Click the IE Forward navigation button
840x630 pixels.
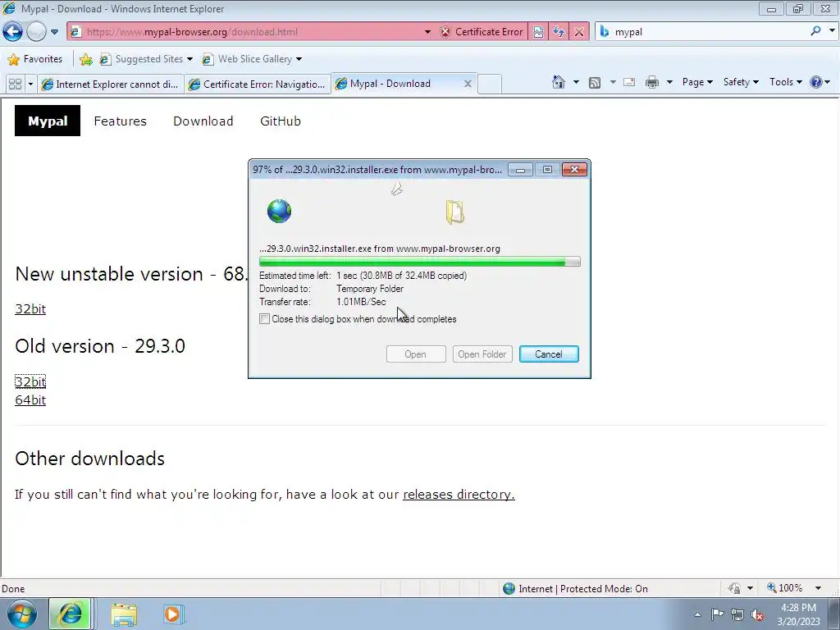click(36, 32)
